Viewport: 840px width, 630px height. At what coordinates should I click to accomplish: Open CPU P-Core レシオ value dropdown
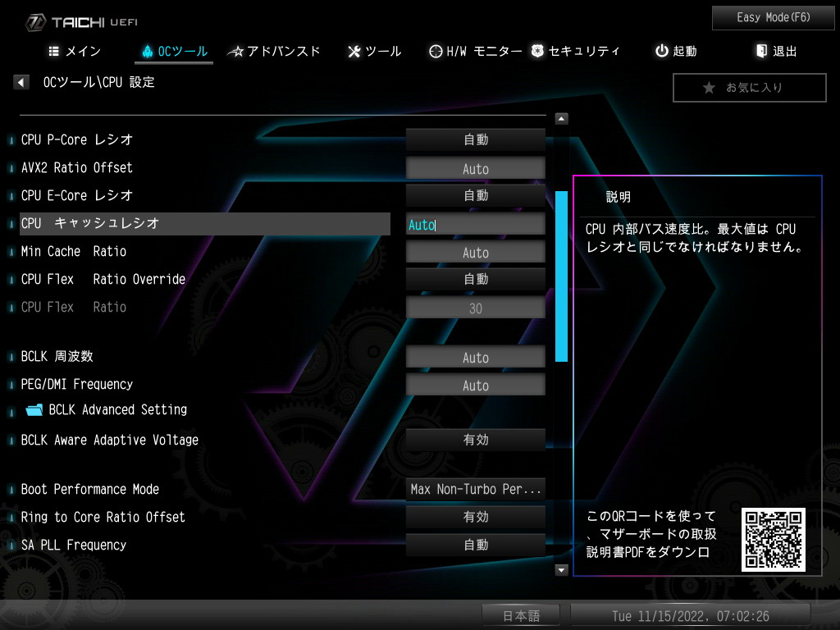click(475, 139)
